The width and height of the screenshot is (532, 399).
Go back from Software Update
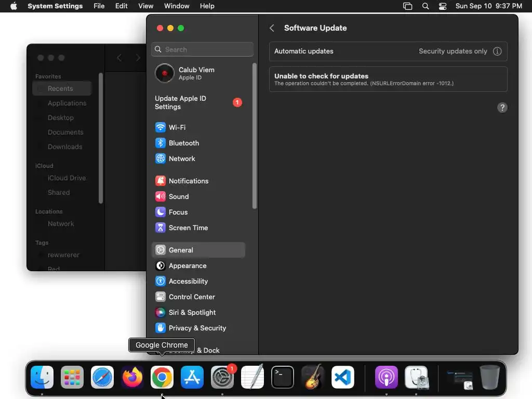(272, 28)
